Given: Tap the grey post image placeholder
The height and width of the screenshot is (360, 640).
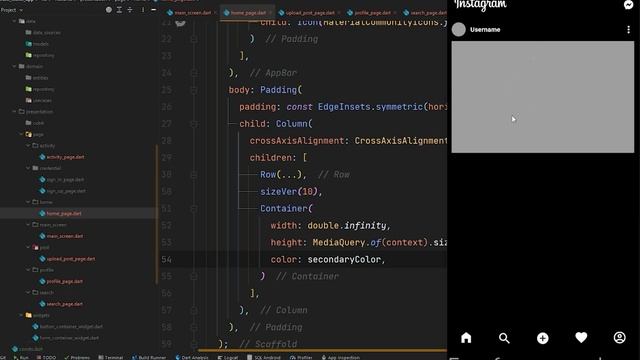Looking at the screenshot, I should click(x=542, y=97).
